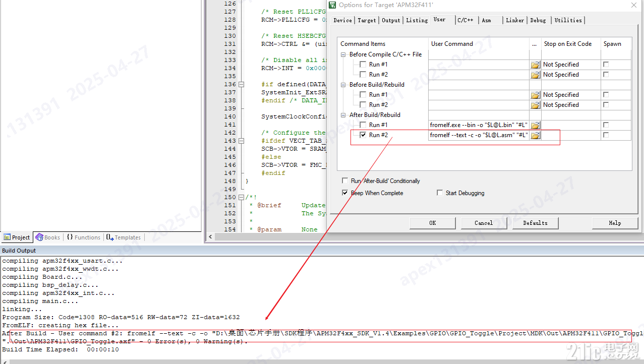Click user command field for After Build Run #2
Image resolution: width=644 pixels, height=364 pixels.
click(x=479, y=135)
